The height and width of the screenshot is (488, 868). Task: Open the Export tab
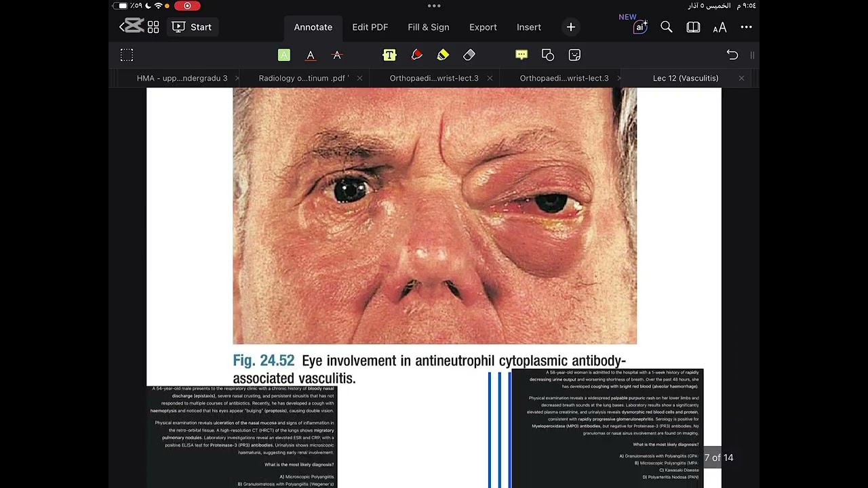[483, 27]
